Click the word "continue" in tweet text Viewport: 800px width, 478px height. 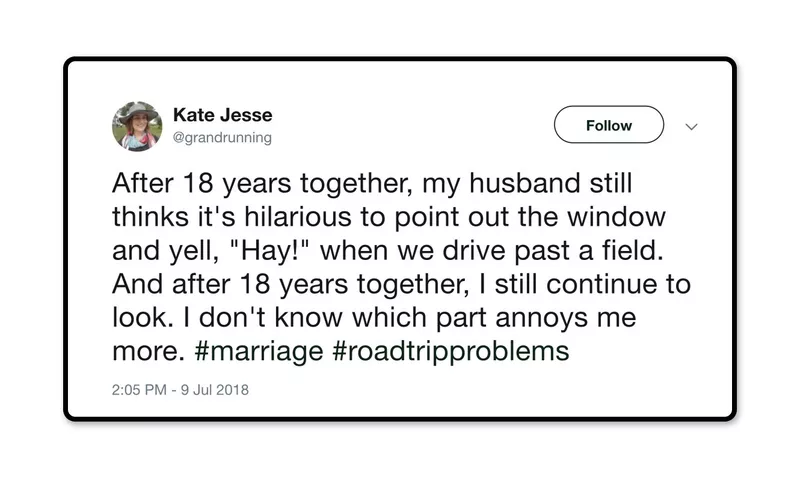tap(602, 284)
